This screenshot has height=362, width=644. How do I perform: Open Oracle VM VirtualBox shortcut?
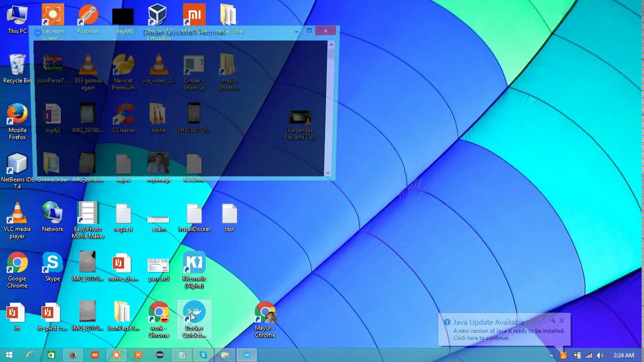158,22
